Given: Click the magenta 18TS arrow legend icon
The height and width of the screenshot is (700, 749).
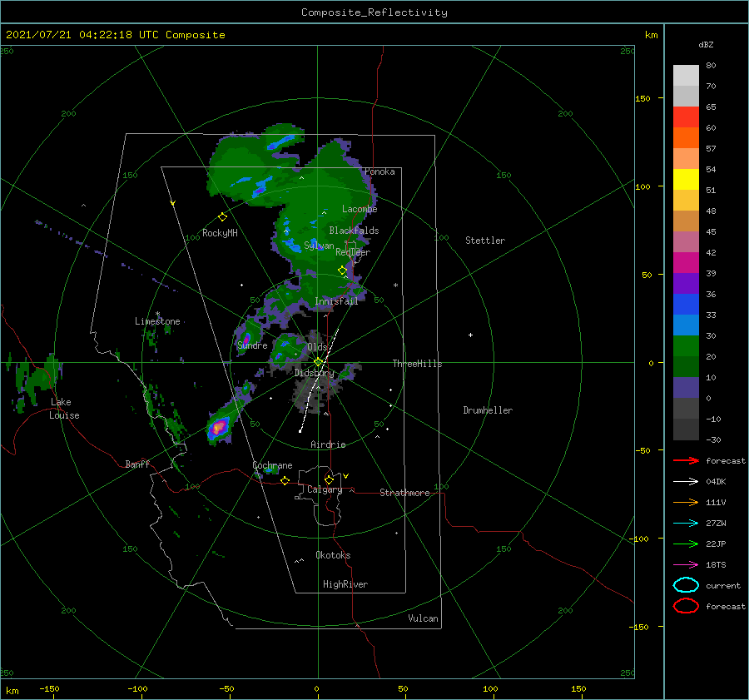Looking at the screenshot, I should point(686,565).
